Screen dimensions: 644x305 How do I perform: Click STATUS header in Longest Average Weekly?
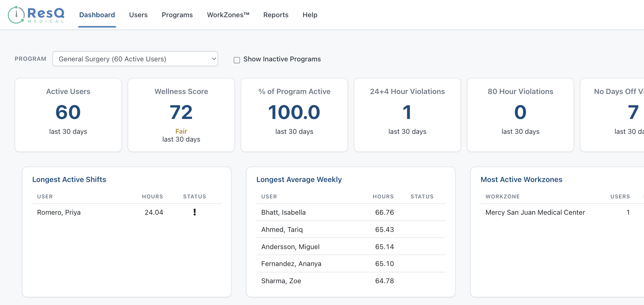422,197
